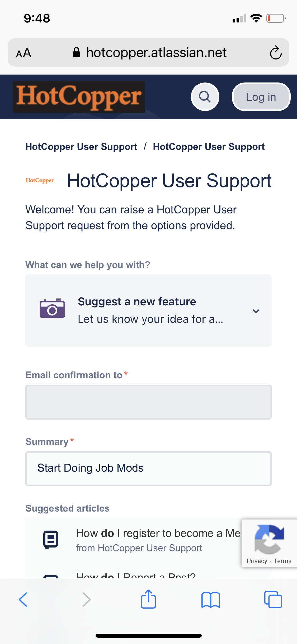
Task: Tap the HotCopper header logo
Action: click(x=79, y=97)
